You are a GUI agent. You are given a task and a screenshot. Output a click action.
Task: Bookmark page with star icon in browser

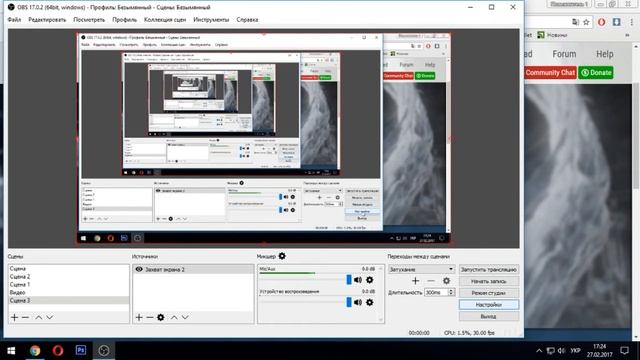coord(586,22)
